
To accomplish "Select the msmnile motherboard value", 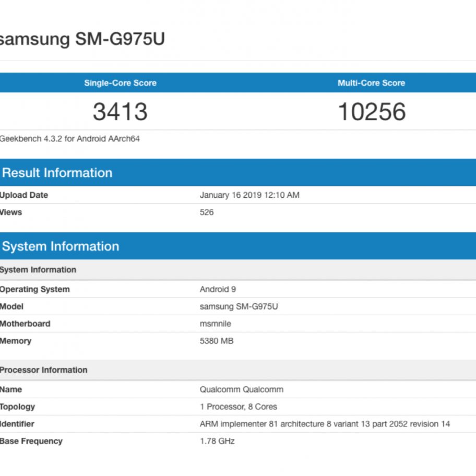I will pyautogui.click(x=215, y=324).
